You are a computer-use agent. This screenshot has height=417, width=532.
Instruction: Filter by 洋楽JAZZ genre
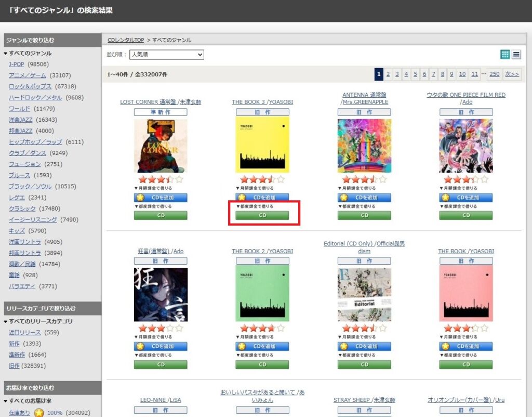(x=21, y=120)
